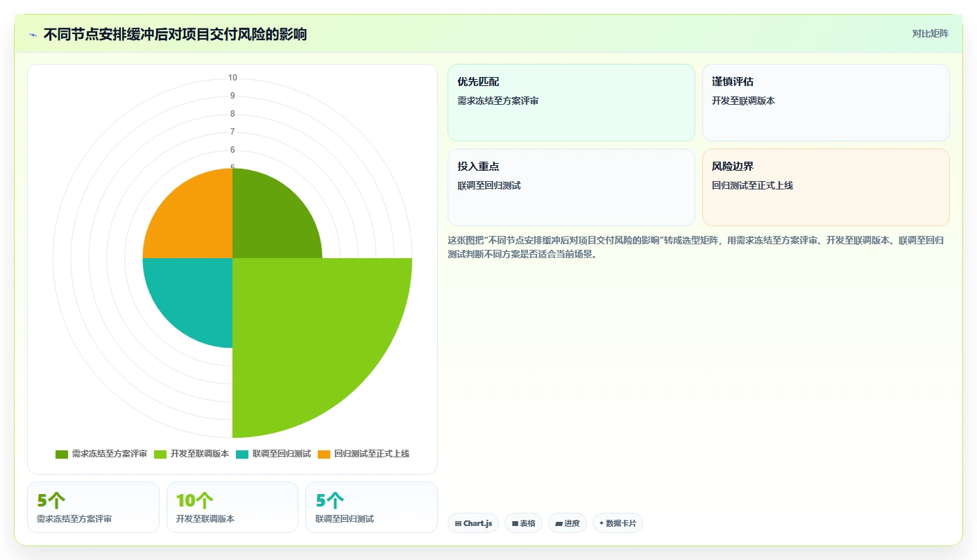Click the description paragraph starting 这张图把
977x560 pixels.
coord(696,247)
